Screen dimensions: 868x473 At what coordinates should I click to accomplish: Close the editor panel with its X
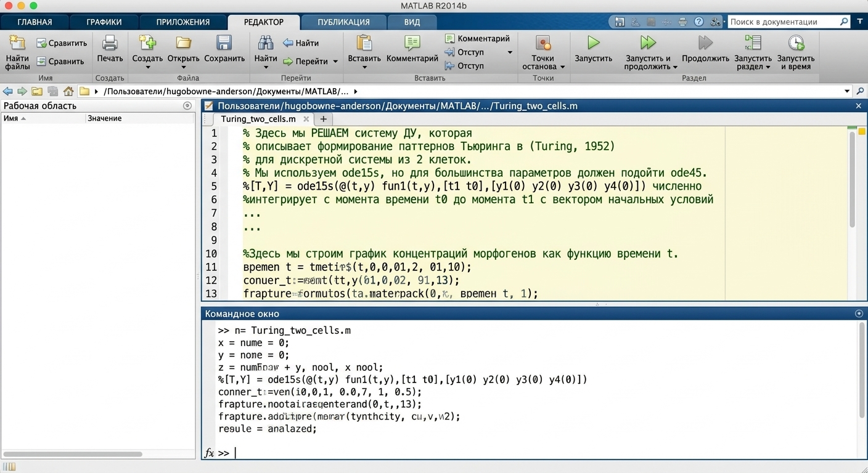[x=859, y=106]
